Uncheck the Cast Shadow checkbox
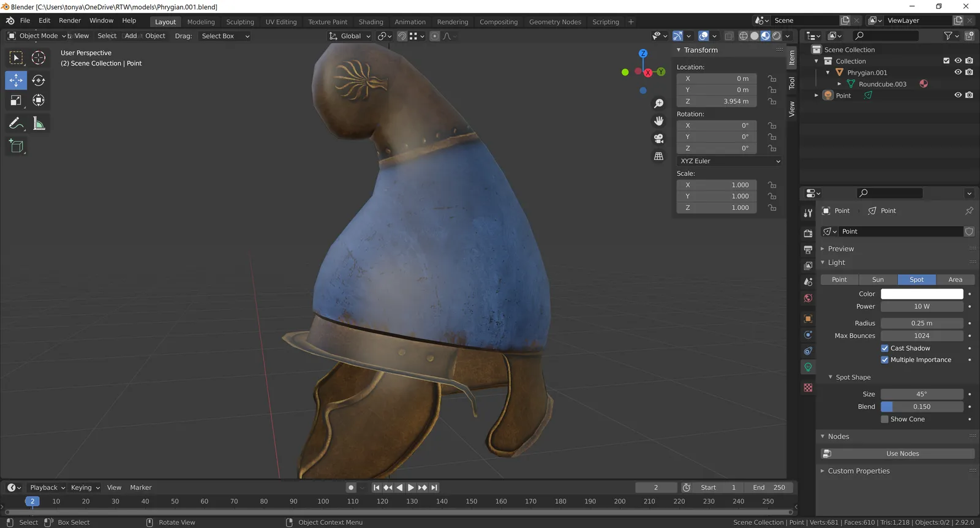Image resolution: width=980 pixels, height=528 pixels. tap(884, 348)
